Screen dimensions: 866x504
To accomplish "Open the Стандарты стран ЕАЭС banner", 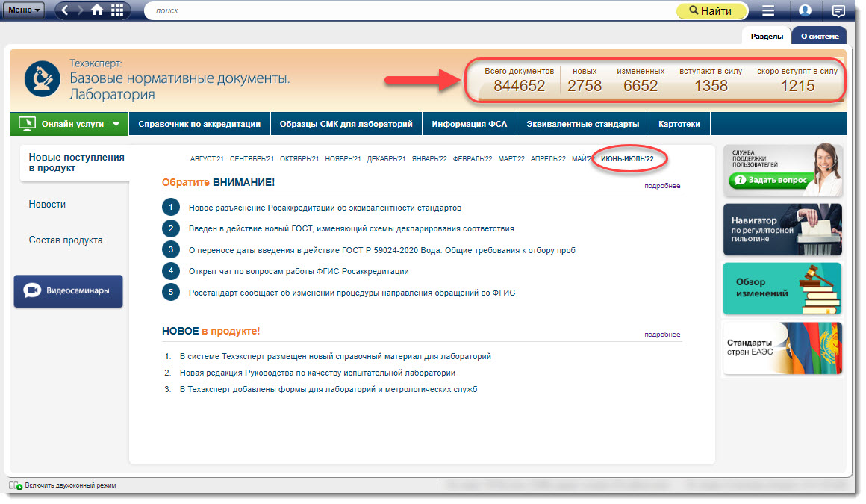I will coord(782,348).
